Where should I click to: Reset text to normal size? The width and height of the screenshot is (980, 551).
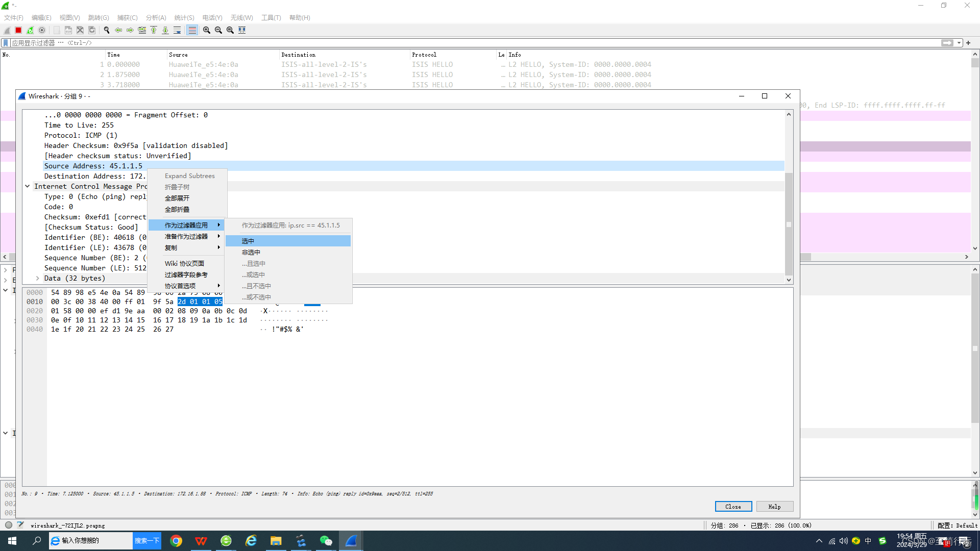tap(230, 30)
